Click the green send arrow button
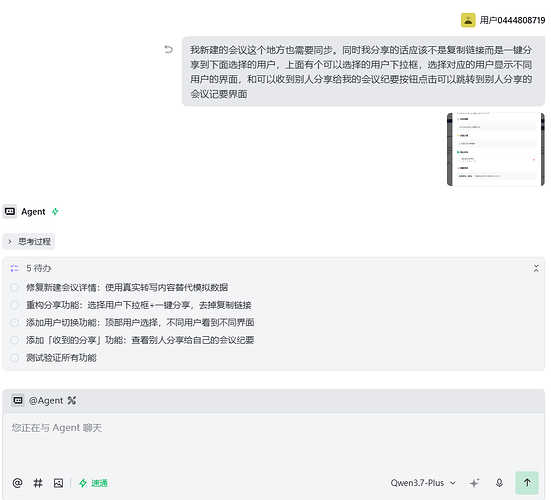This screenshot has width=551, height=500. (527, 483)
